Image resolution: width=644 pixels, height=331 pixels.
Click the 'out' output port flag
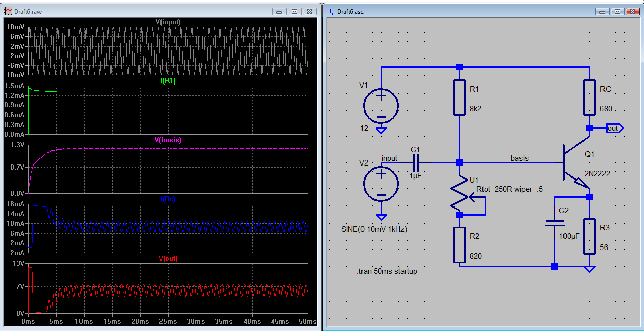coord(615,128)
